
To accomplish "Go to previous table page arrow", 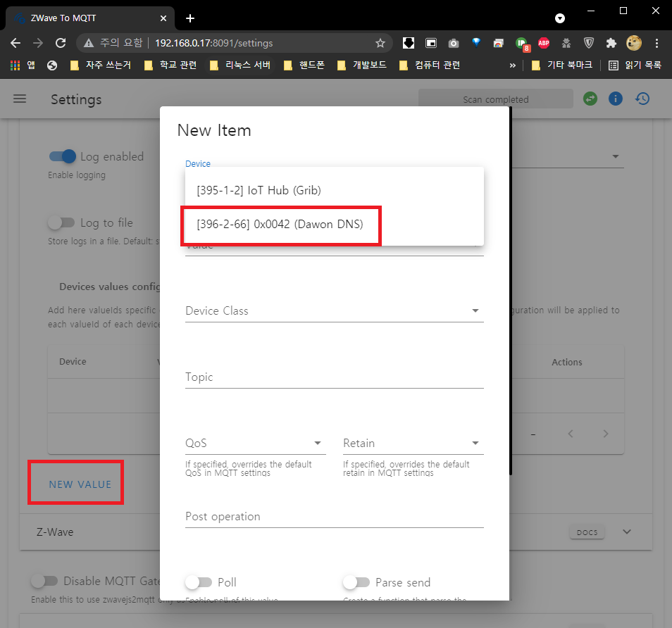I will 571,434.
